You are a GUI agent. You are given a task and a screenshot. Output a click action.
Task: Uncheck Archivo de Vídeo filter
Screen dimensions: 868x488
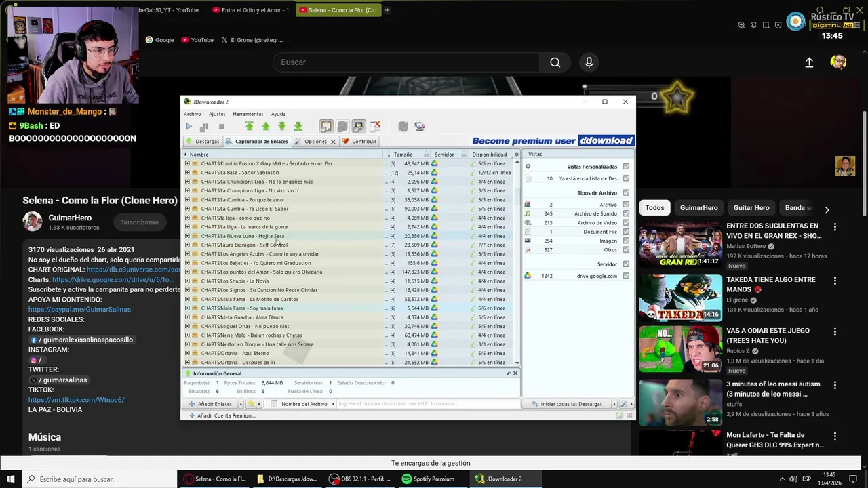click(626, 222)
